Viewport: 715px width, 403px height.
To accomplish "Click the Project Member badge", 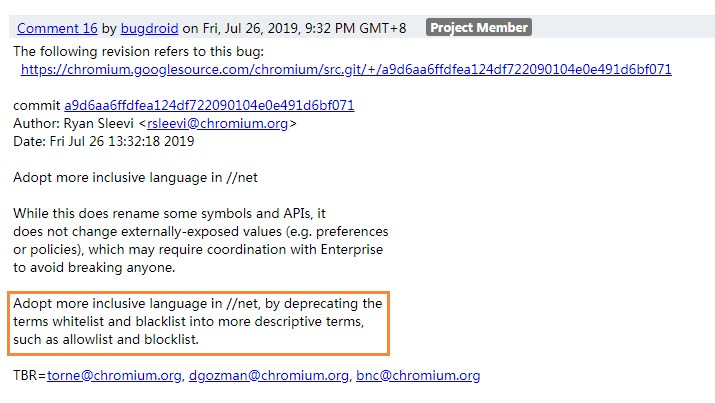I will tap(479, 27).
